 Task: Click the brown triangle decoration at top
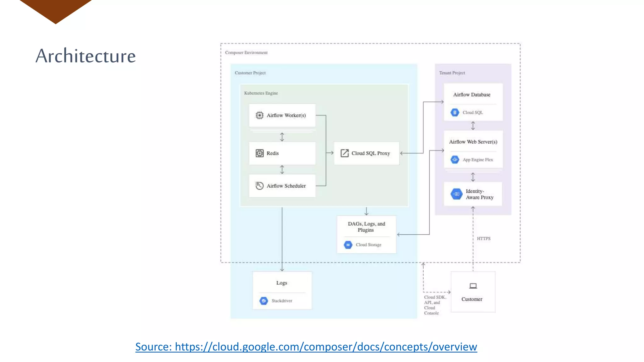coord(56,9)
